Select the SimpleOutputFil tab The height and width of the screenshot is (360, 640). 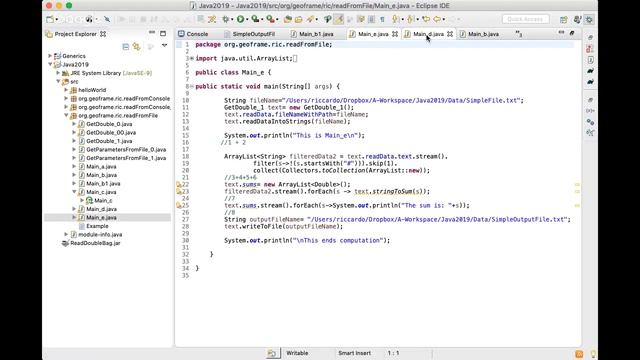click(250, 34)
